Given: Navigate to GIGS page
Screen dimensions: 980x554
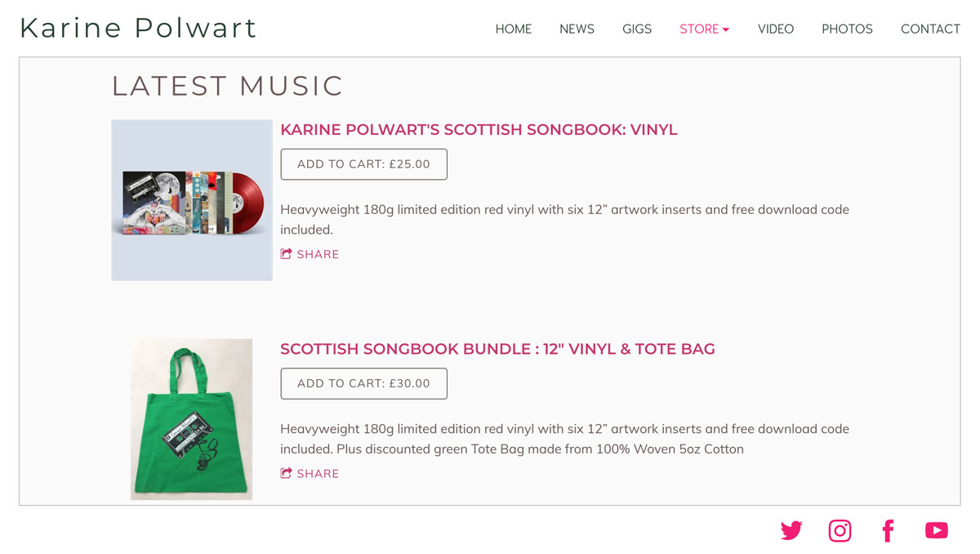Looking at the screenshot, I should 637,29.
